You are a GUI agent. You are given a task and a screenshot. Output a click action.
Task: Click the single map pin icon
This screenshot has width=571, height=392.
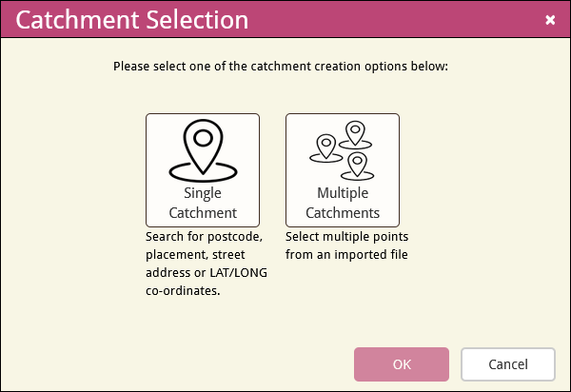click(x=203, y=150)
